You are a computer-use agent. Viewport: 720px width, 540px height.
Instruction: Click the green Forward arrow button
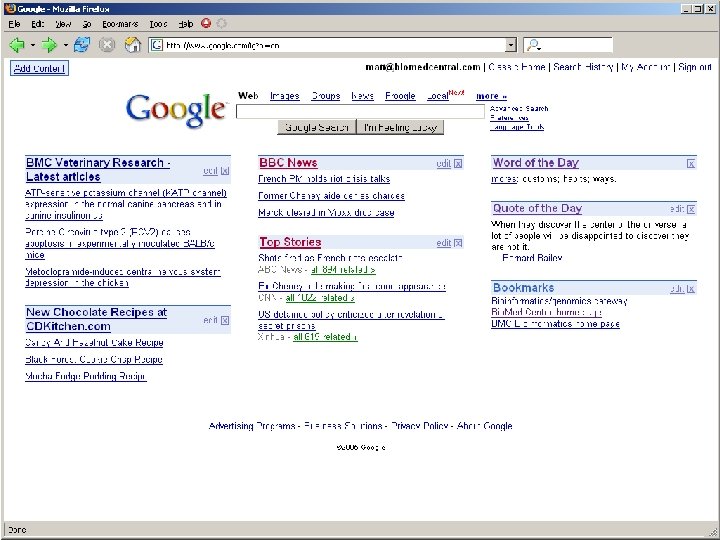[49, 45]
